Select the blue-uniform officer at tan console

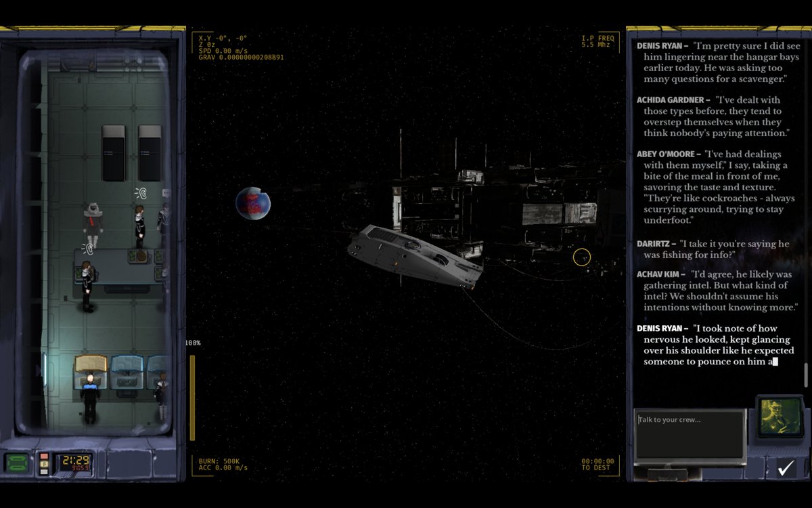(89, 398)
